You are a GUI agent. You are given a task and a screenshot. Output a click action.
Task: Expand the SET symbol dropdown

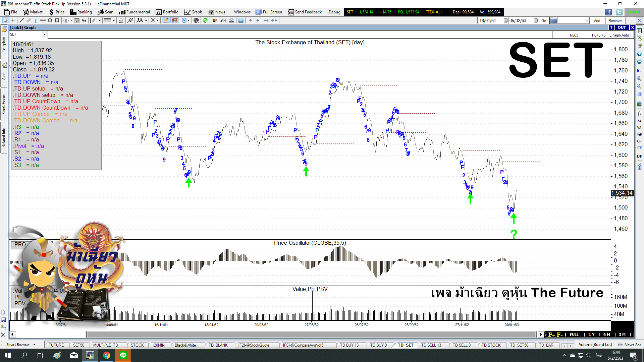[44, 35]
